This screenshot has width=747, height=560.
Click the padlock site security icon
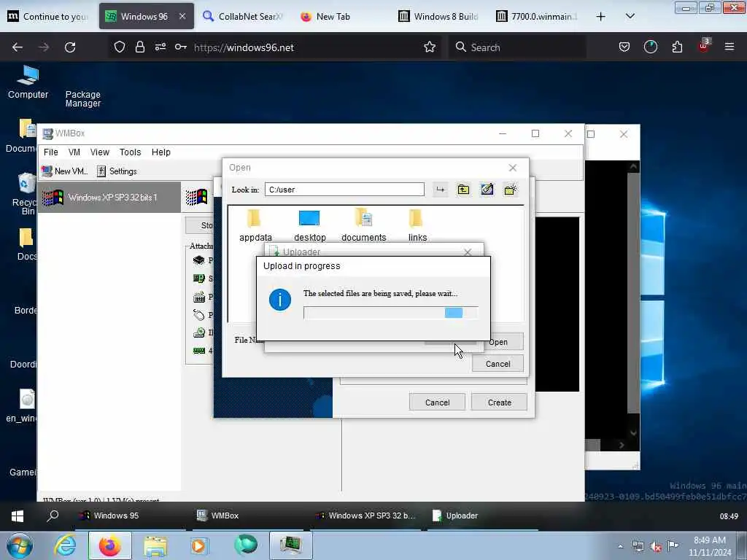tap(139, 47)
